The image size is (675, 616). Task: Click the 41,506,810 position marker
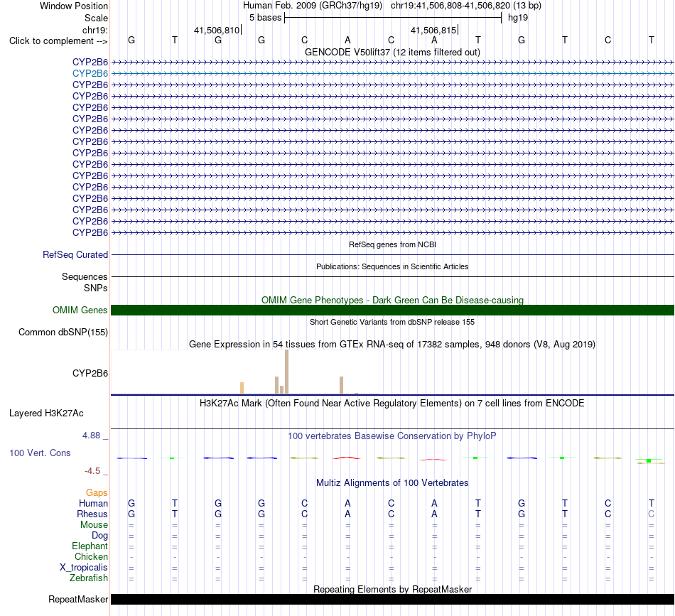point(217,30)
